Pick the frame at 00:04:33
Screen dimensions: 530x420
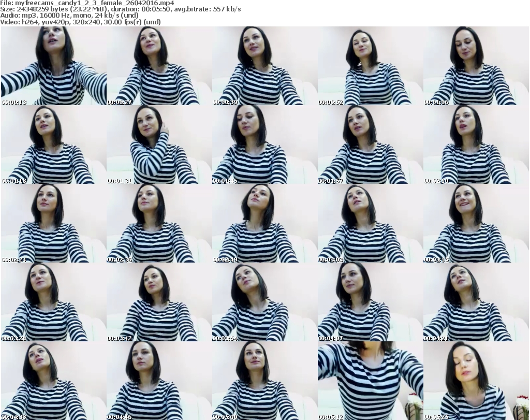point(54,381)
